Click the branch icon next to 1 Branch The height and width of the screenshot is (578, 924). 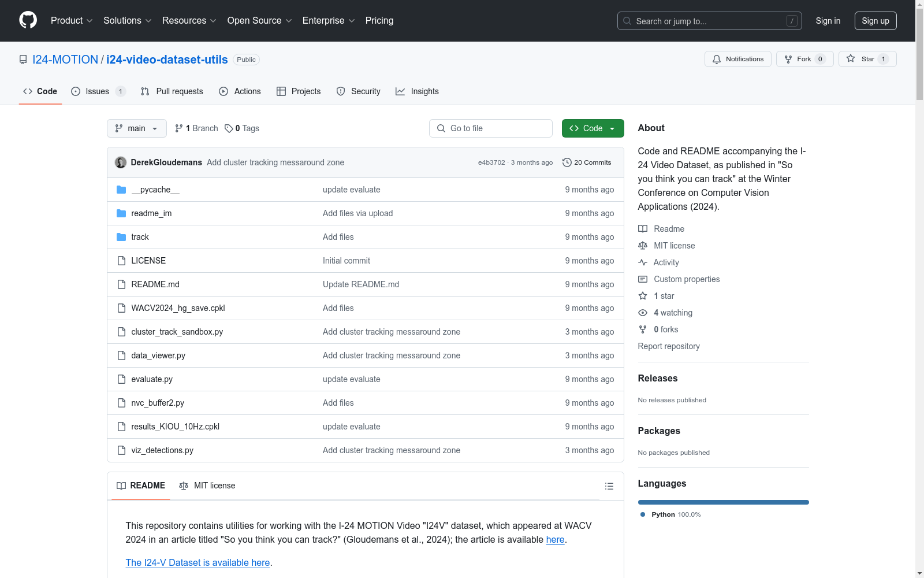point(179,128)
